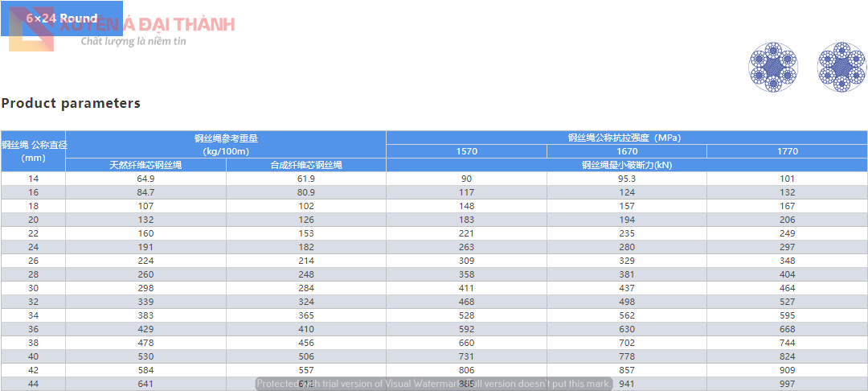The image size is (868, 391).
Task: Click the 148 value in the 18 row
Action: pyautogui.click(x=467, y=206)
